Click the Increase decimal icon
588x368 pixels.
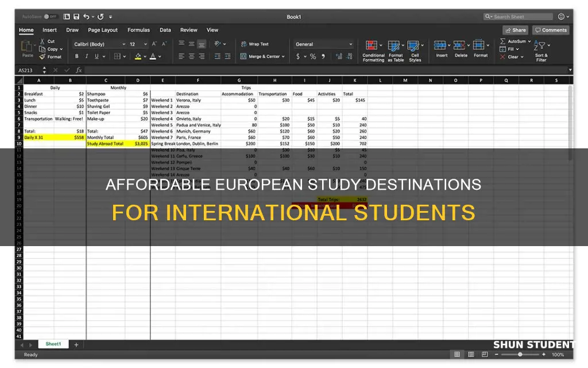point(339,56)
